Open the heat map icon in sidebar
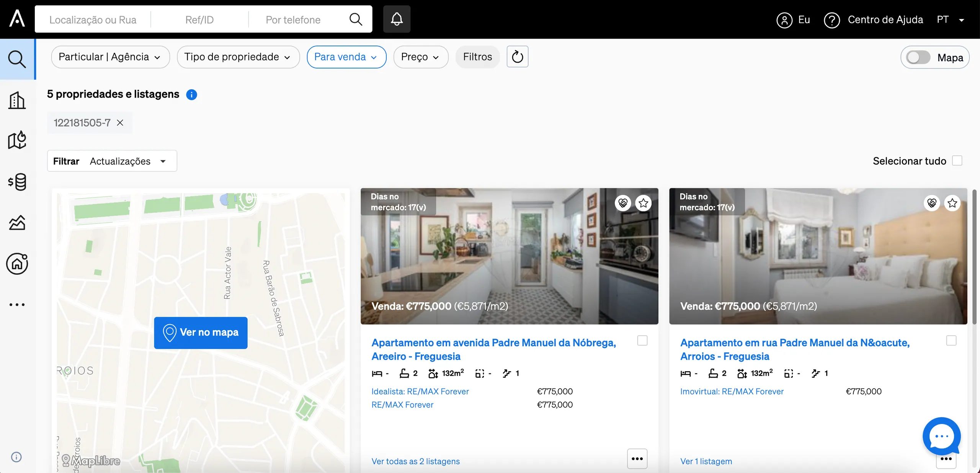This screenshot has width=980, height=473. [x=17, y=140]
